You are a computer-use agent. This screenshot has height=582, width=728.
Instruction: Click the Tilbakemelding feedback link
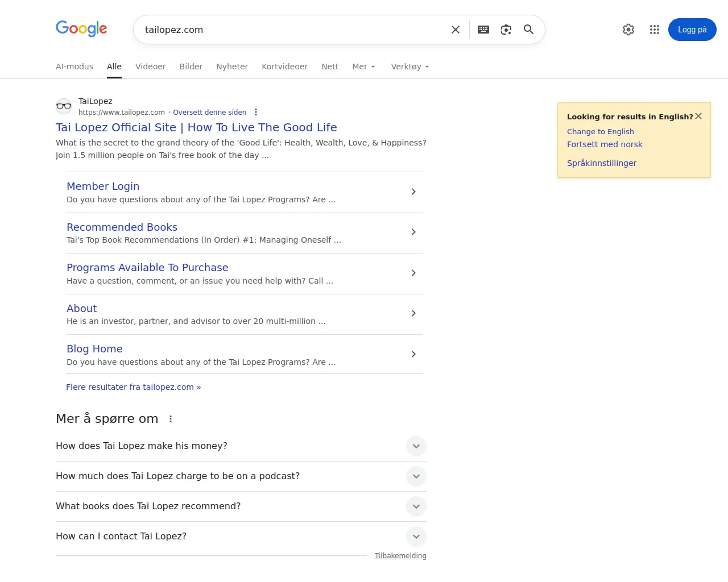click(400, 556)
